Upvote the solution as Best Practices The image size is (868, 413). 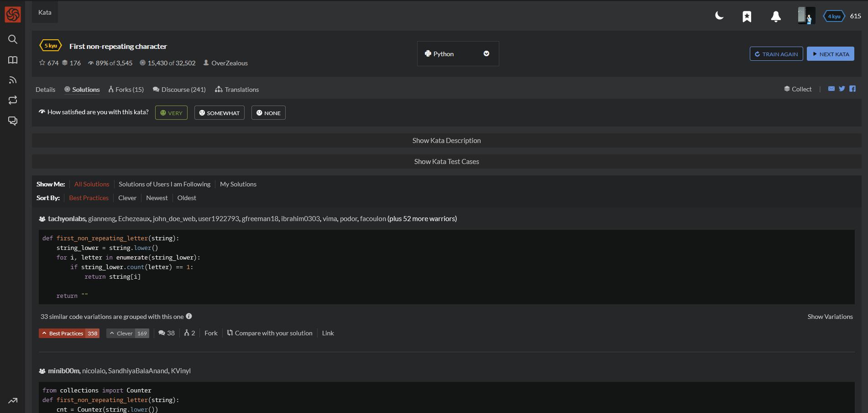(x=69, y=334)
